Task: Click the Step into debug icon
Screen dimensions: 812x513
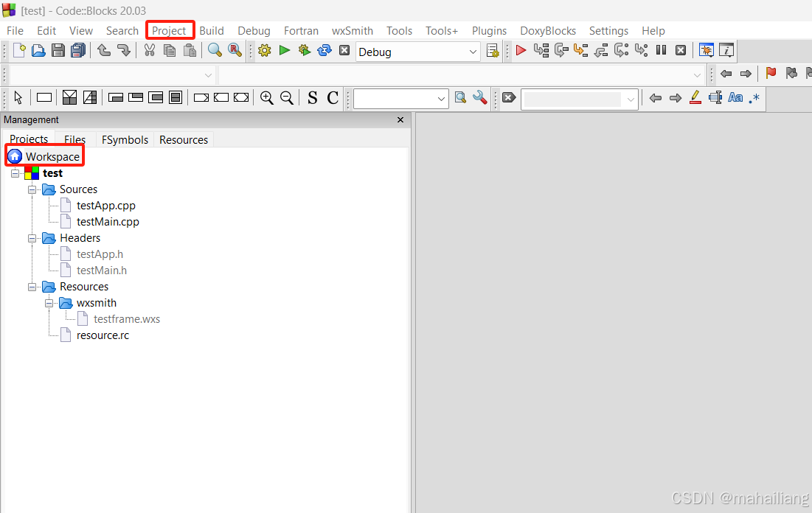Action: coord(581,50)
